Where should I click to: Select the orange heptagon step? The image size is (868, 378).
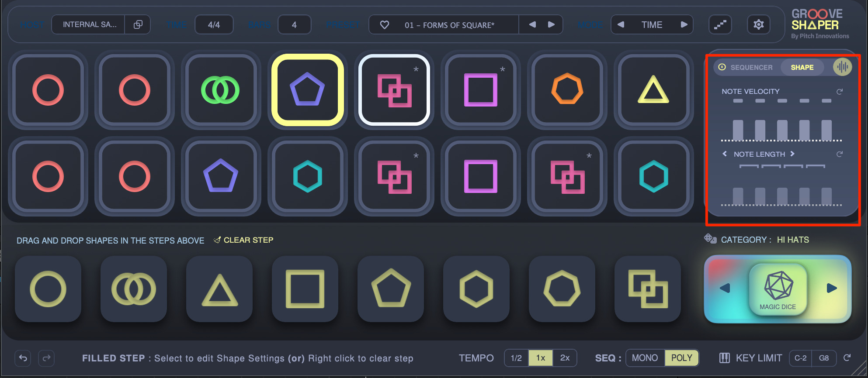[x=567, y=90]
